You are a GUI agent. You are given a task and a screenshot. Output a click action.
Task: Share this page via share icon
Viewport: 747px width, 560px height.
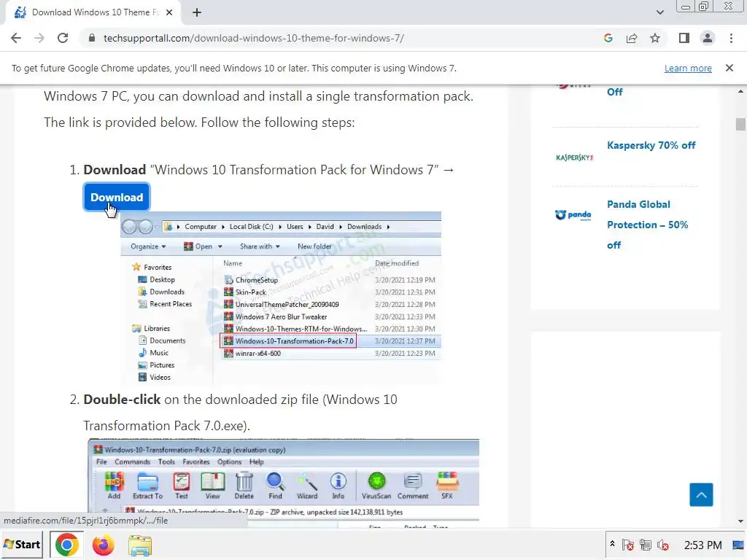(632, 38)
